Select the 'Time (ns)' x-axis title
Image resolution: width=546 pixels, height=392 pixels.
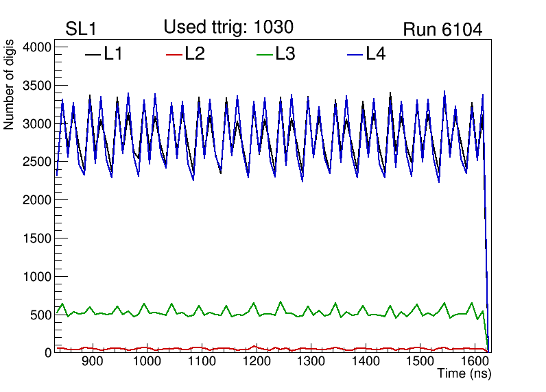pyautogui.click(x=464, y=374)
